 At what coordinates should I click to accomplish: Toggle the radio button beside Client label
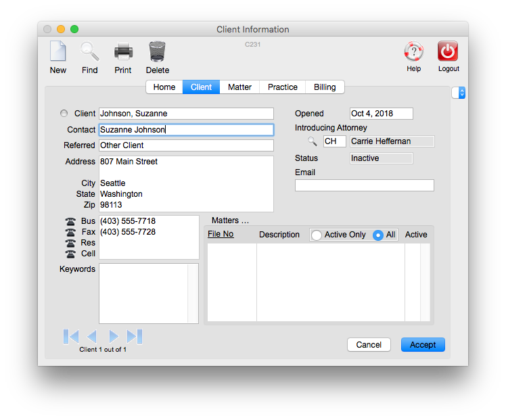tap(64, 114)
